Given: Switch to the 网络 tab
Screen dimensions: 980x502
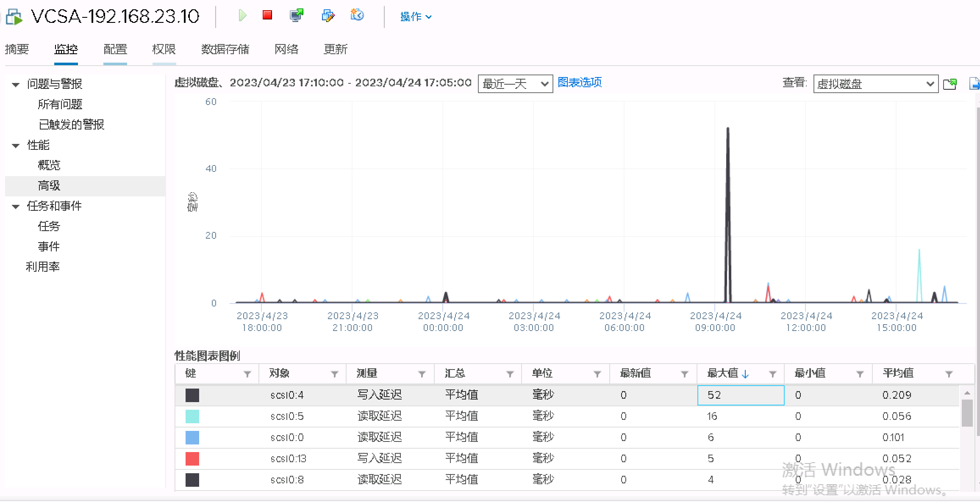Looking at the screenshot, I should (x=286, y=49).
